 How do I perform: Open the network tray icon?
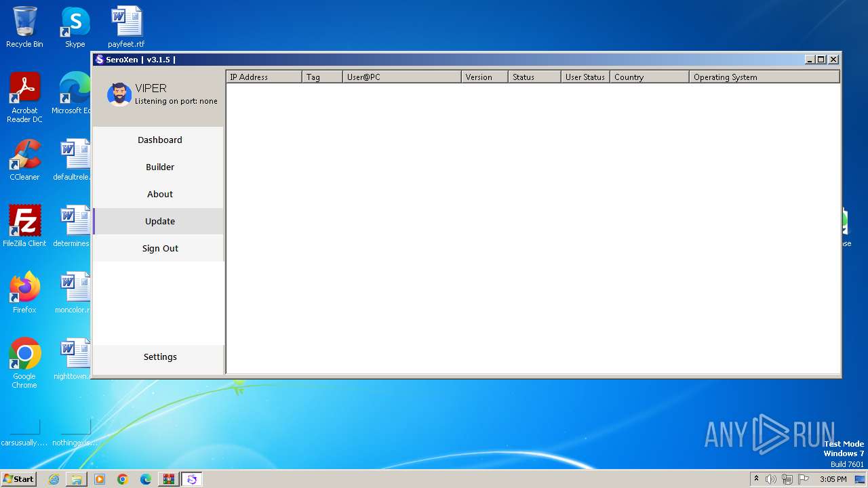pyautogui.click(x=787, y=479)
